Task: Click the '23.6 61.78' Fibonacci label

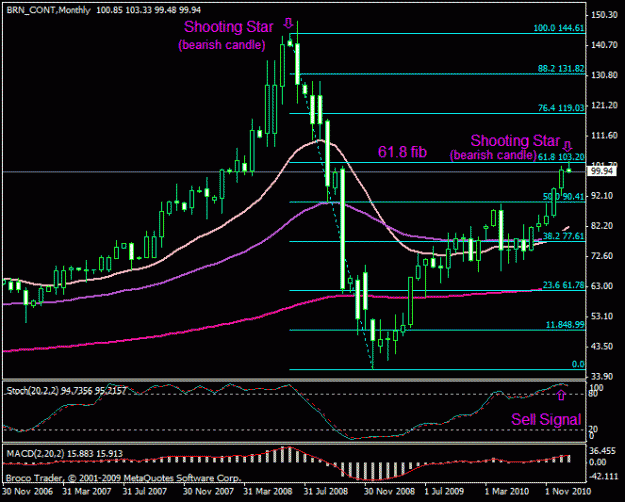Action: [564, 285]
